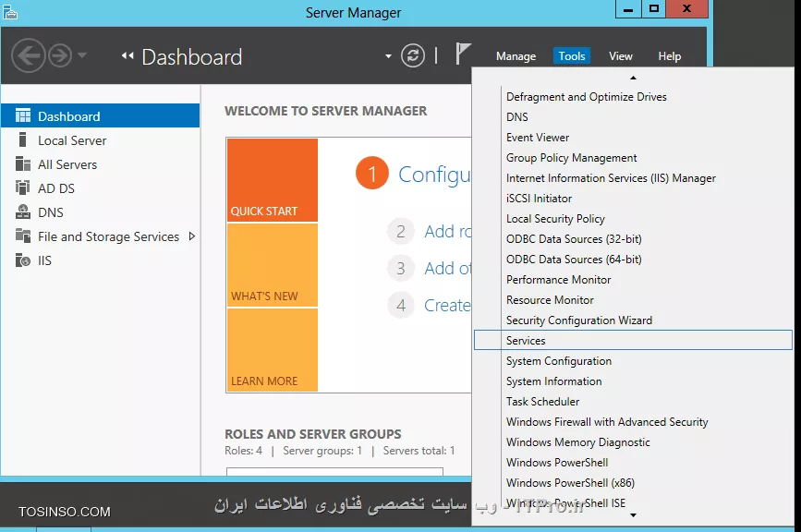This screenshot has height=532, width=801.
Task: Open System Information
Action: (633, 381)
